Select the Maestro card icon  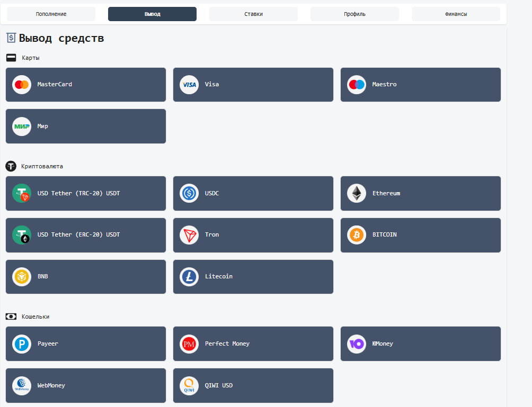[x=357, y=85]
